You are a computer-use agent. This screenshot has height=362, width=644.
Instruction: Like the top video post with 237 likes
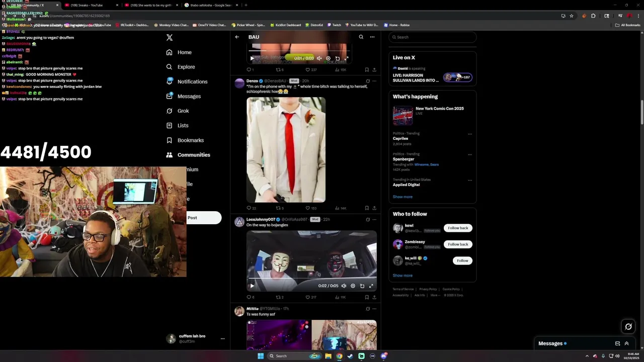[311, 70]
